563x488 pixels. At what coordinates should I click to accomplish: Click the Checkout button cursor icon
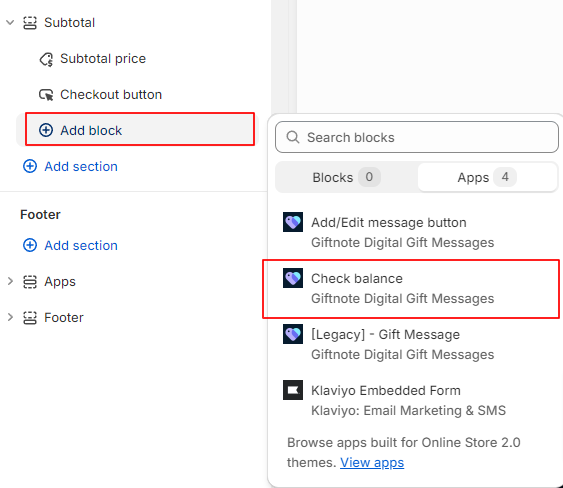click(46, 95)
